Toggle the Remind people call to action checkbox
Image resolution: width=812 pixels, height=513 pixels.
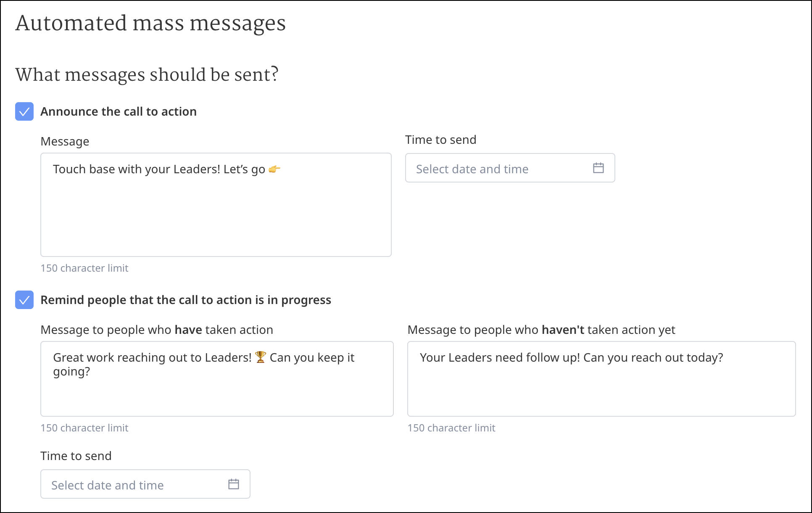pos(24,300)
